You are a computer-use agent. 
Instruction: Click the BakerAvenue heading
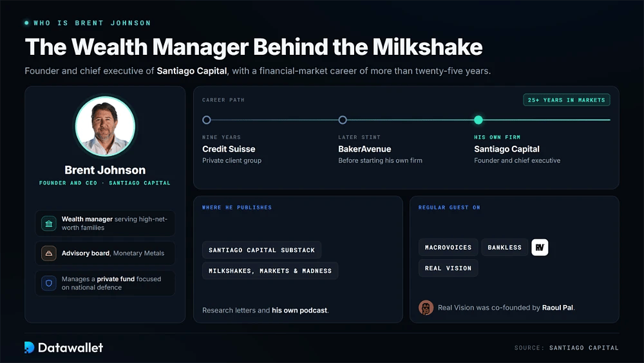365,149
